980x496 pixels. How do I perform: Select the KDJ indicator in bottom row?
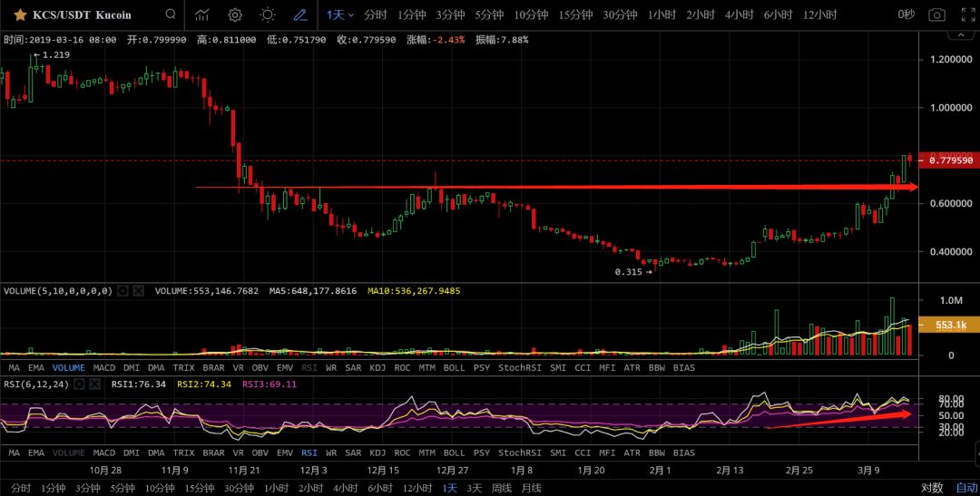(x=377, y=452)
